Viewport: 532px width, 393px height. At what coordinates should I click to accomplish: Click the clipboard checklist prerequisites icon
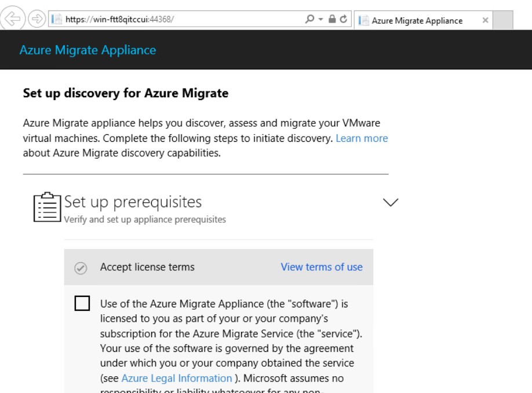pyautogui.click(x=47, y=207)
